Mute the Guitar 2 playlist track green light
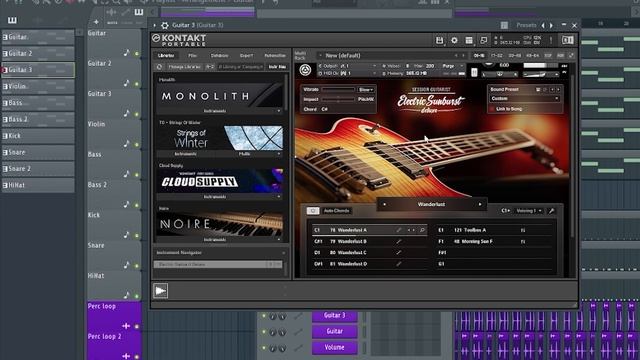The width and height of the screenshot is (640, 360). (137, 84)
